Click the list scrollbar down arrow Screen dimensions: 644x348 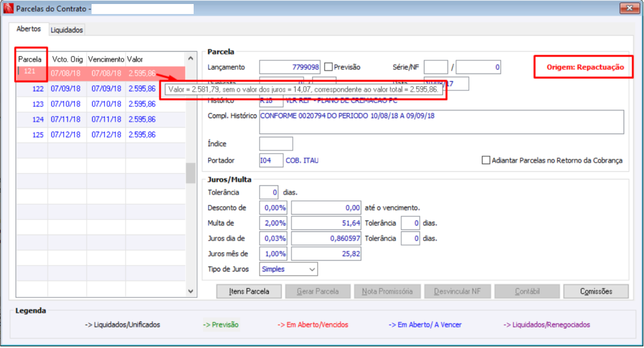tap(191, 290)
